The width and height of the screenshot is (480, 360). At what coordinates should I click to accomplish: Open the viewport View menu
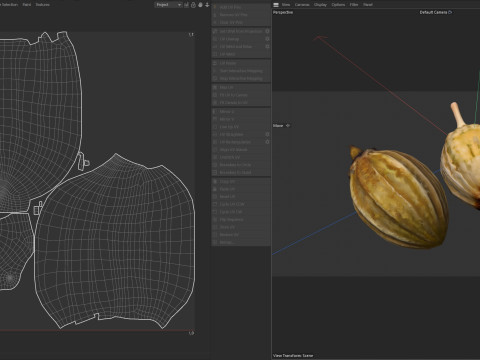[x=286, y=5]
